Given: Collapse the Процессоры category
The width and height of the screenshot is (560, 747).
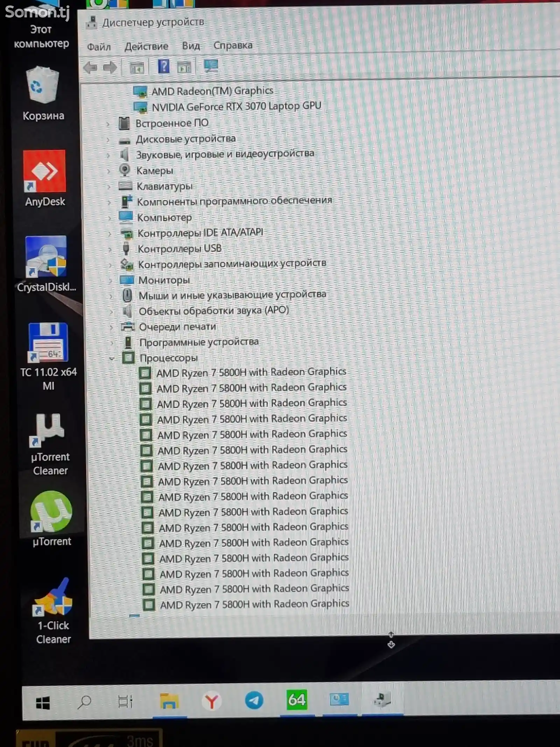Looking at the screenshot, I should (112, 359).
